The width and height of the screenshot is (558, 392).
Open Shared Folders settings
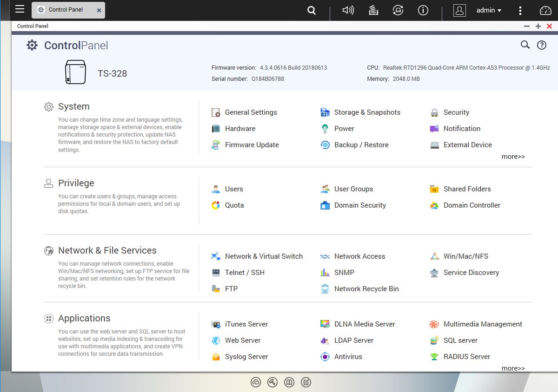(466, 189)
